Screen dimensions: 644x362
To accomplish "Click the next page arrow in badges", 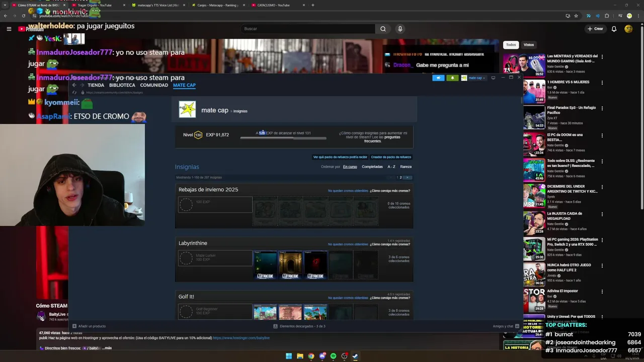I will click(408, 177).
